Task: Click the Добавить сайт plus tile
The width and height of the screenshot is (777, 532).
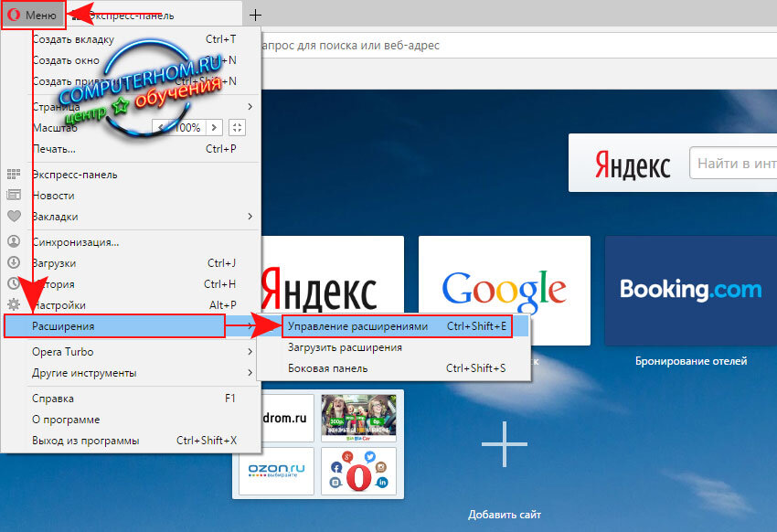Action: tap(504, 444)
